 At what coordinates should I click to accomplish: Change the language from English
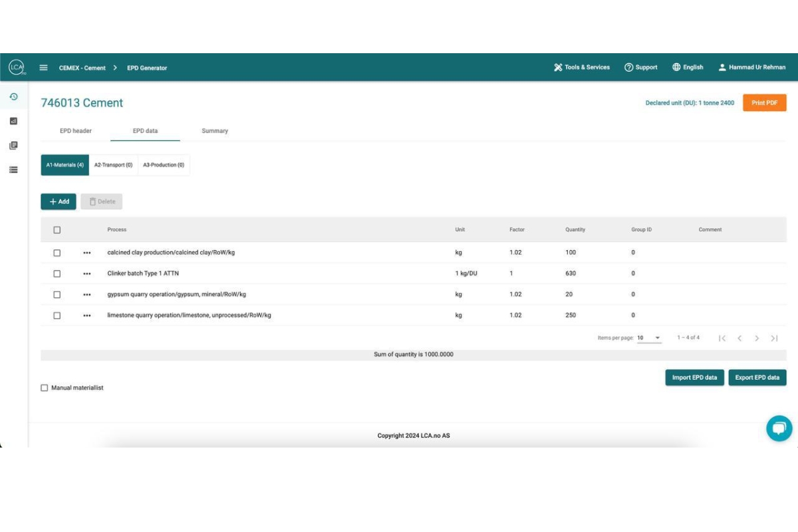coord(688,67)
